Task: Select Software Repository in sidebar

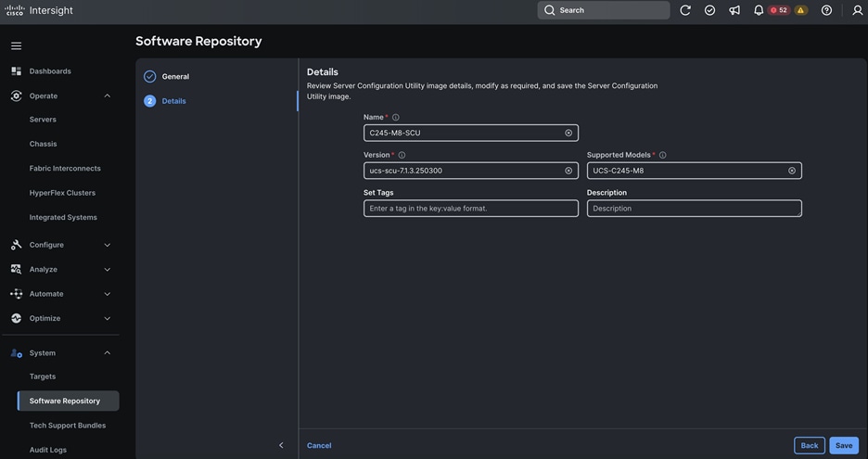Action: 68,401
